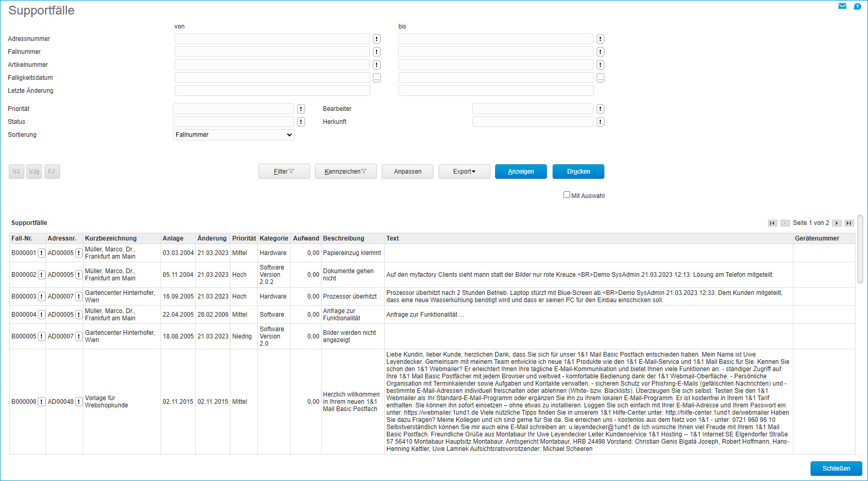Viewport: 868px width, 481px height.
Task: Sort table by Priorität column header
Action: point(244,238)
